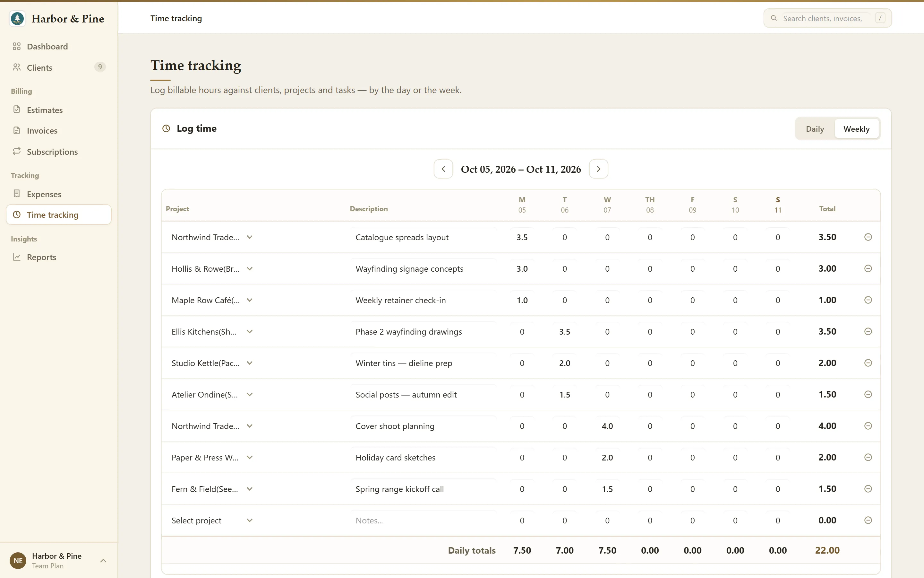This screenshot has height=578, width=924.
Task: Click the Harbor & Pine tree logo
Action: tap(18, 18)
